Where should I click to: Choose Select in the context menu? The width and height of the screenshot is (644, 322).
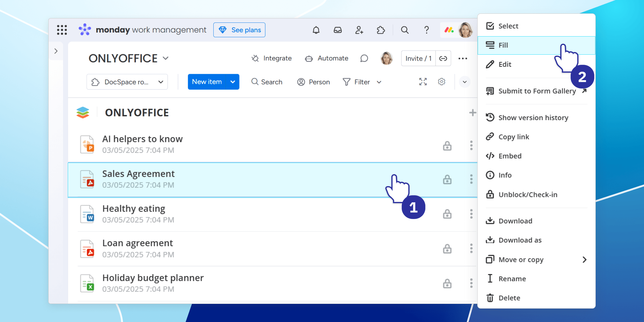click(536, 26)
